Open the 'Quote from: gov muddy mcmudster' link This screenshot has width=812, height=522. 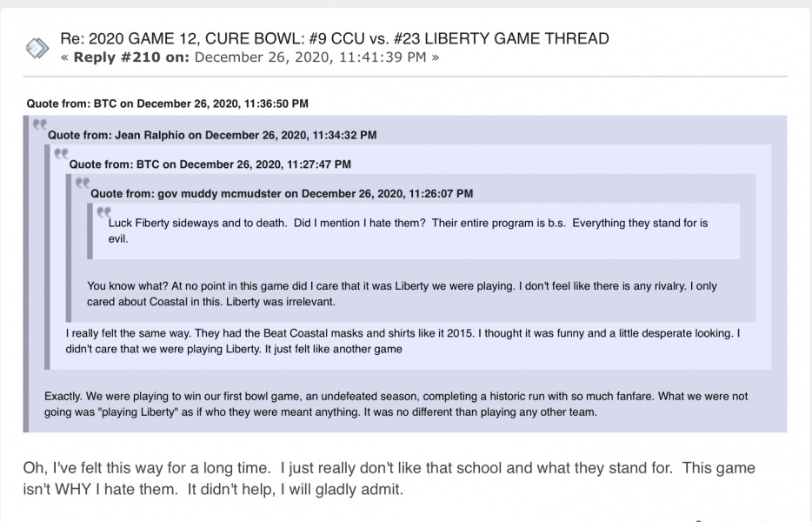pos(282,192)
